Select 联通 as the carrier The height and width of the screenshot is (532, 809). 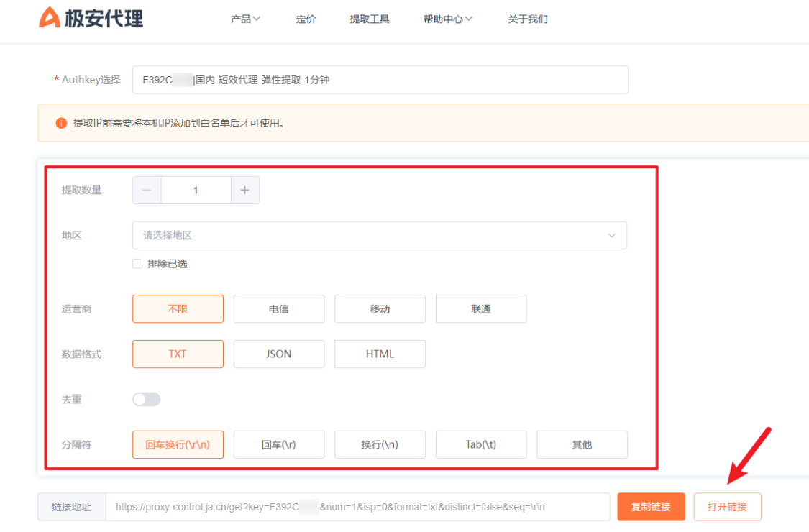pos(481,309)
